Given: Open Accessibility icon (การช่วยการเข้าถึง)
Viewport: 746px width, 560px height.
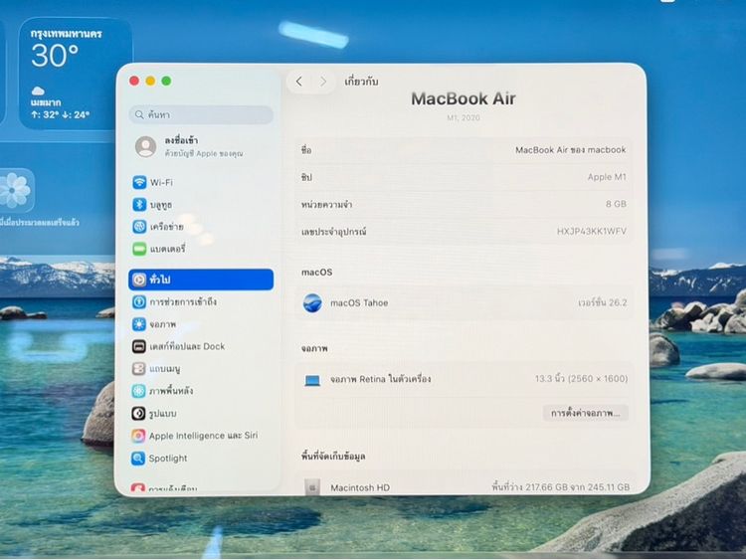Looking at the screenshot, I should tap(139, 302).
